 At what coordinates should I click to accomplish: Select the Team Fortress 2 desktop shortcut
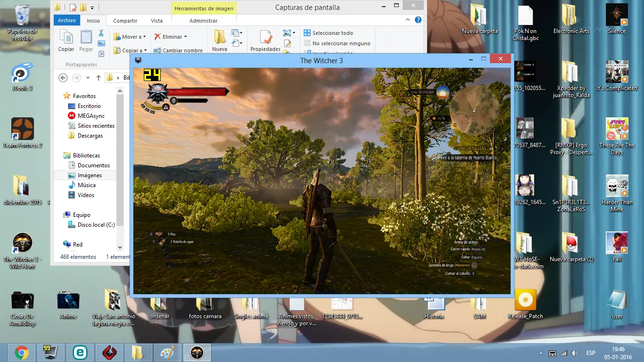[23, 133]
